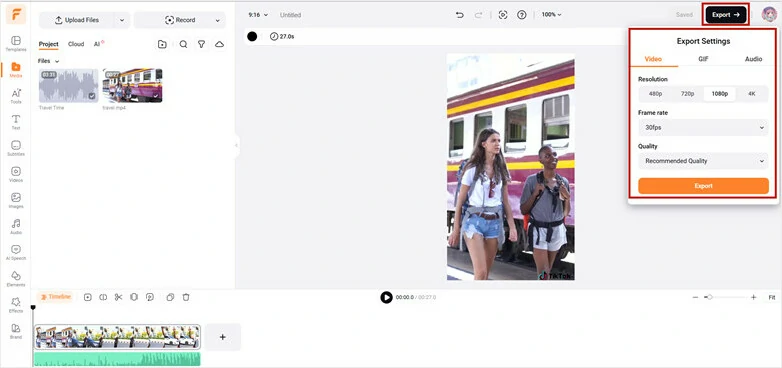Add a new clip with plus tile
Screen dimensions: 782x368
222,337
